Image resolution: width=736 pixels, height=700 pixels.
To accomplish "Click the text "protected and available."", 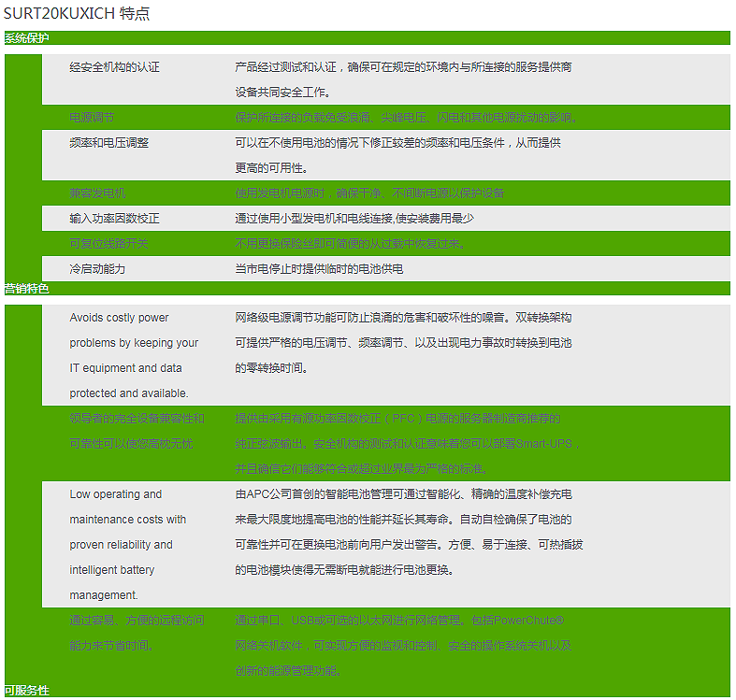I will tap(129, 393).
